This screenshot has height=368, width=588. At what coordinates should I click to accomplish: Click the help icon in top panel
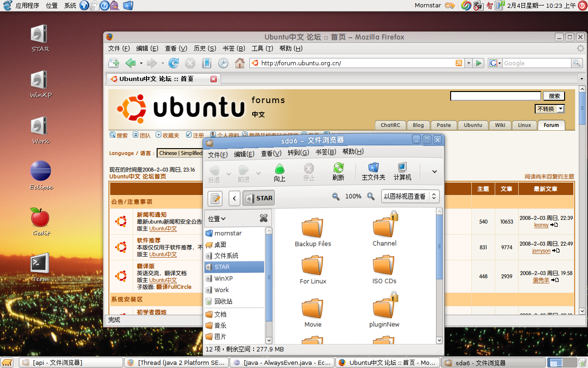[x=104, y=6]
